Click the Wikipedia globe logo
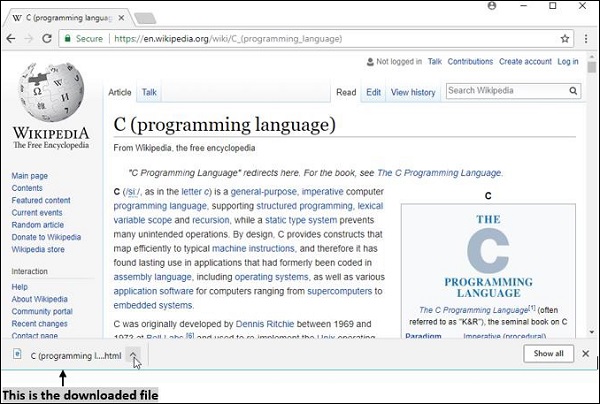The image size is (600, 404). click(x=51, y=92)
